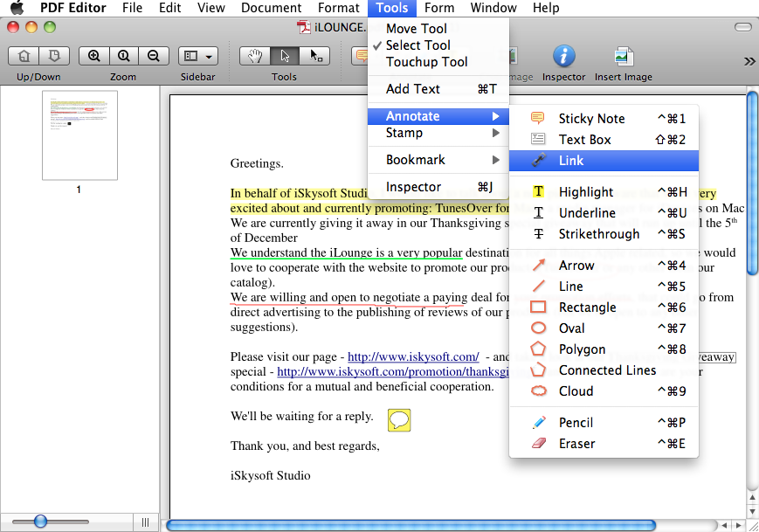The image size is (759, 532).
Task: Open the Sidebar view dropdown arrow
Action: 208,55
